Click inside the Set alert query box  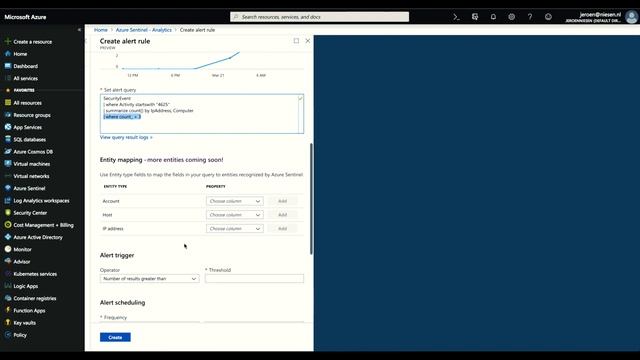click(202, 114)
